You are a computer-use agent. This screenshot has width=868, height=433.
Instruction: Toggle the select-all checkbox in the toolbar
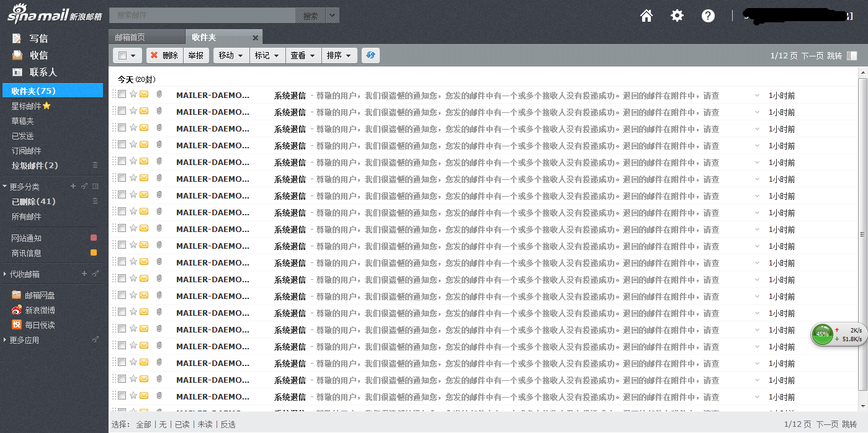coord(123,55)
